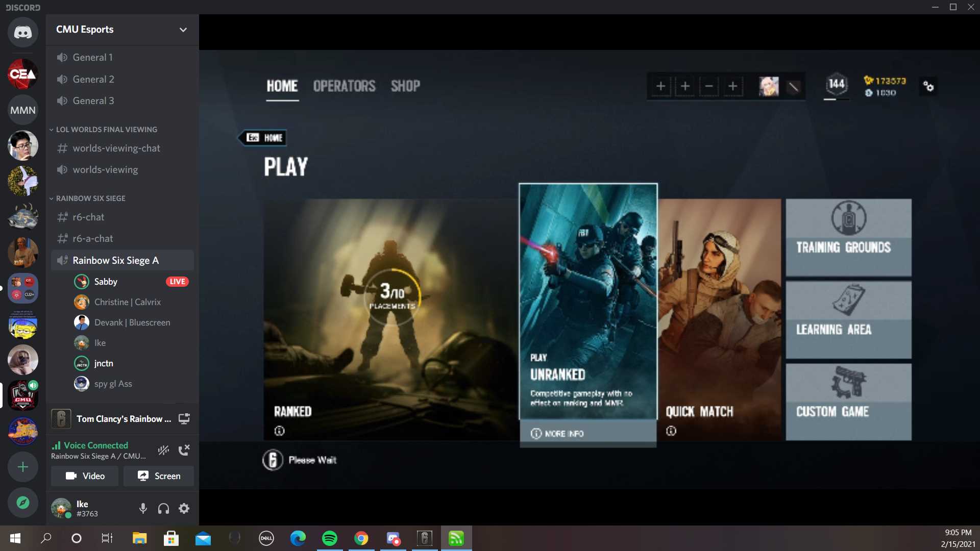Viewport: 980px width, 551px height.
Task: Select HOME tab in game
Action: pyautogui.click(x=282, y=86)
